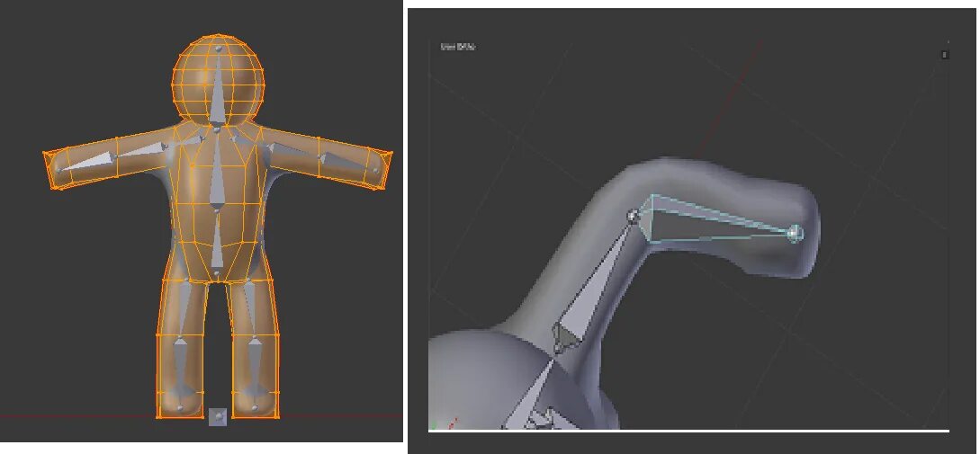This screenshot has height=454, width=980.
Task: Click the elbow joint sphere in right viewport
Action: (x=633, y=216)
